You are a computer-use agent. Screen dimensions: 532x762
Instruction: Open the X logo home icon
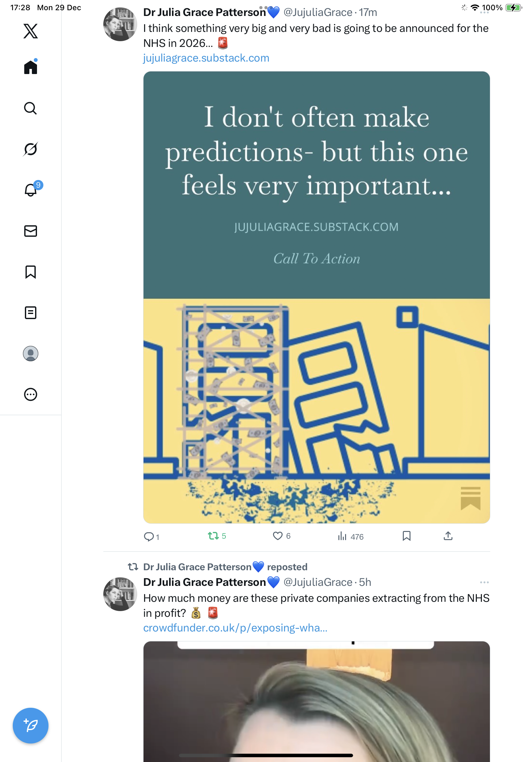click(31, 31)
